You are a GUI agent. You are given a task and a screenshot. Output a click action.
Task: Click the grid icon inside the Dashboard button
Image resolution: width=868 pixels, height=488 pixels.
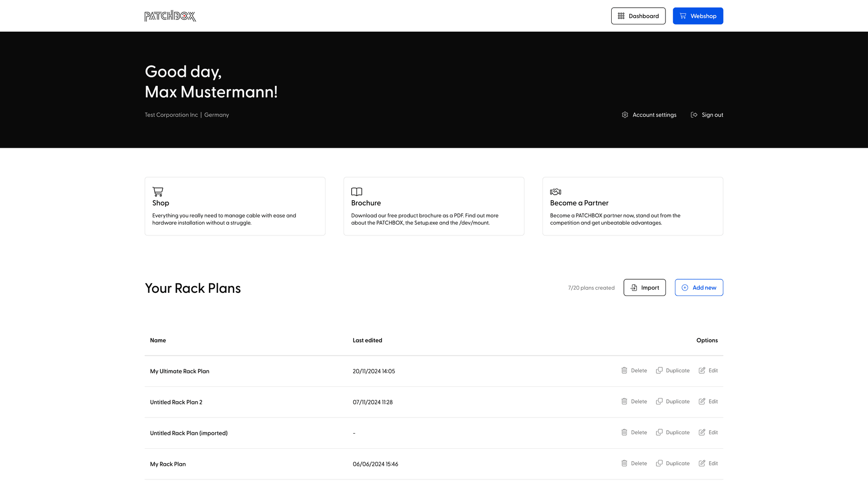(x=622, y=16)
